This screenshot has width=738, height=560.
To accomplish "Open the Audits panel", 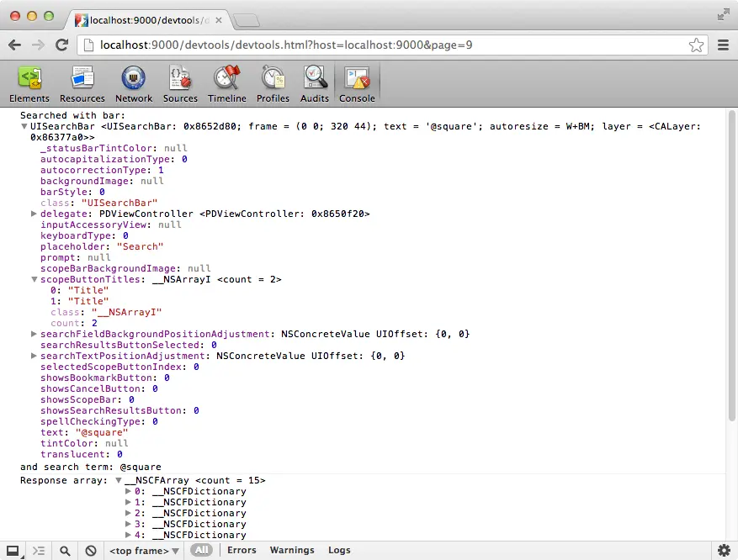I will [x=315, y=85].
